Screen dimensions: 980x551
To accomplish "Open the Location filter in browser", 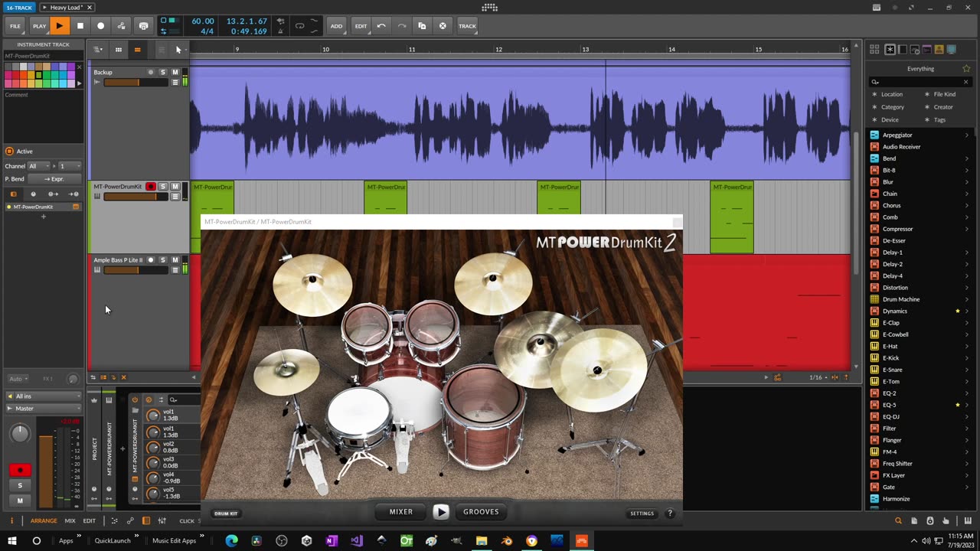I will (x=891, y=94).
